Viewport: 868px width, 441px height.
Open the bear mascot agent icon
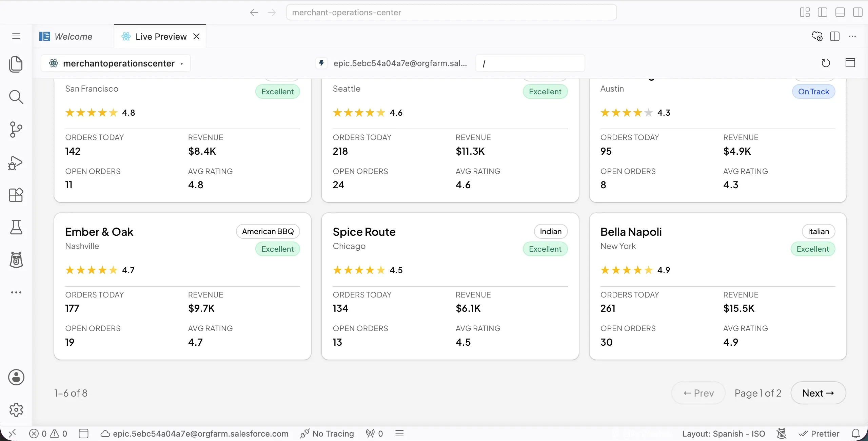pyautogui.click(x=16, y=260)
